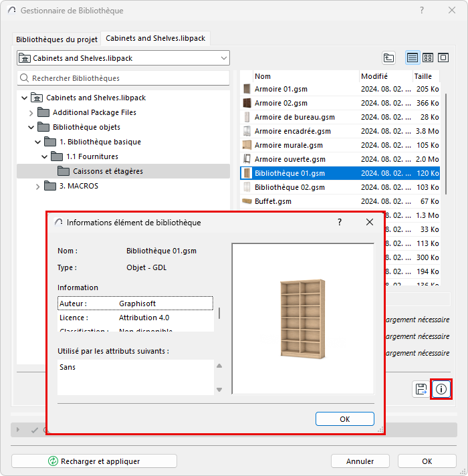
Task: Click Armoire ouverte.gsm file icon
Action: 247,159
